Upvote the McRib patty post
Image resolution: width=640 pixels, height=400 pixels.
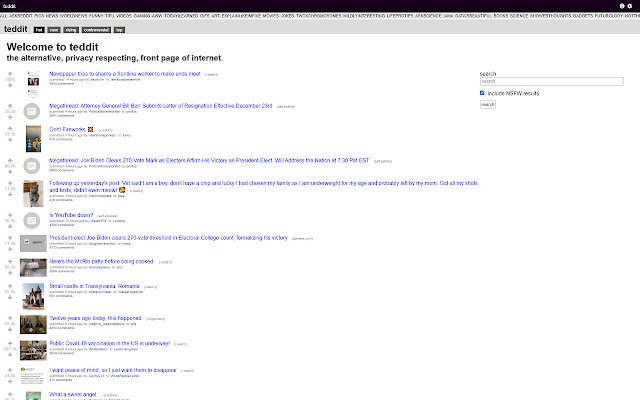[x=10, y=262]
